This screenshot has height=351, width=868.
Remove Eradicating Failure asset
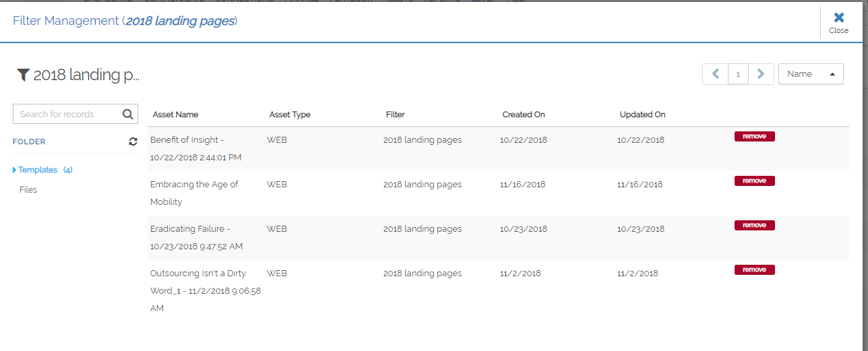pos(754,225)
